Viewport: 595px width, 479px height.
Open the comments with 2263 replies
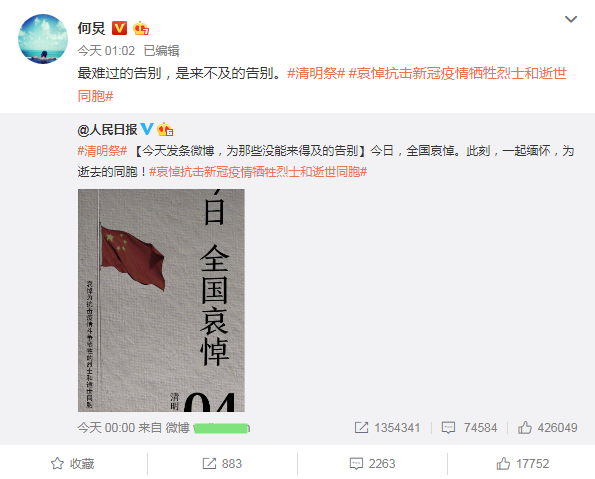(372, 463)
